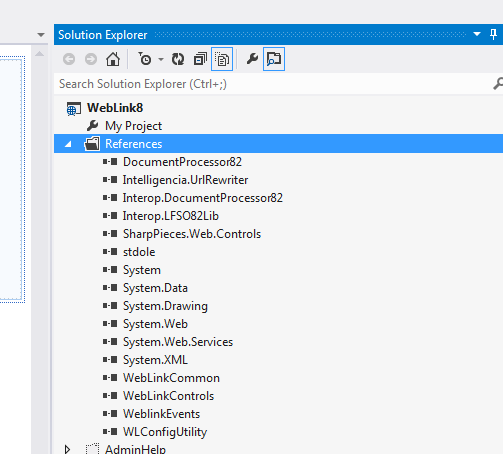The width and height of the screenshot is (503, 454).
Task: Click the Home icon in Solution Explorer toolbar
Action: [113, 59]
